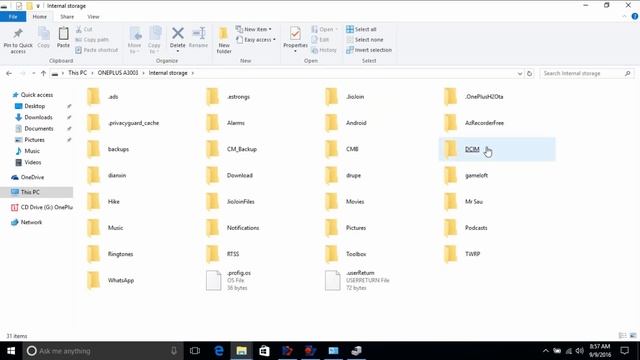This screenshot has width=640, height=360.
Task: Click the Back navigation arrow
Action: [x=9, y=73]
